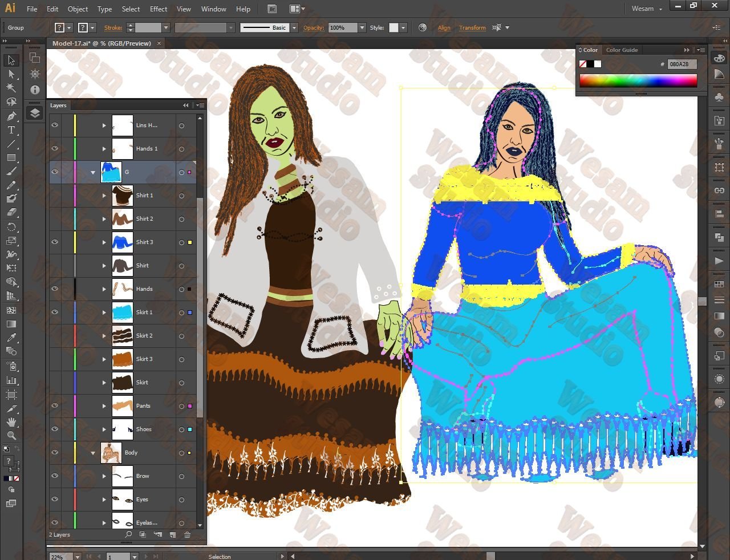730x560 pixels.
Task: Hide the Skirt 1 layer
Action: pyautogui.click(x=55, y=313)
